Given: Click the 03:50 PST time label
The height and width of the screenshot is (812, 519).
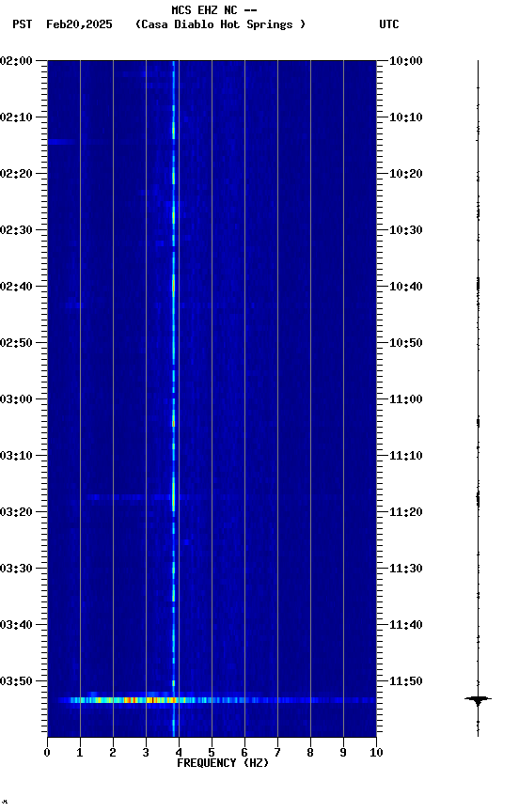Looking at the screenshot, I should pyautogui.click(x=16, y=681).
